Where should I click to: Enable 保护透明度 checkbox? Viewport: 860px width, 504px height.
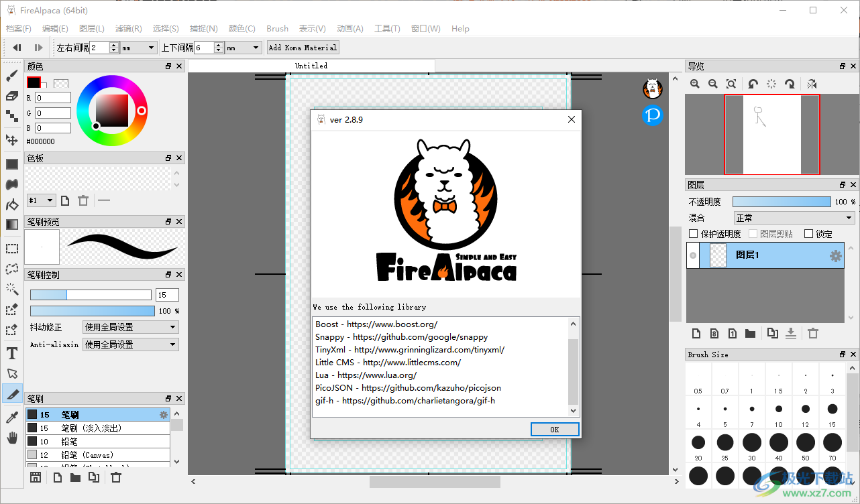(694, 234)
